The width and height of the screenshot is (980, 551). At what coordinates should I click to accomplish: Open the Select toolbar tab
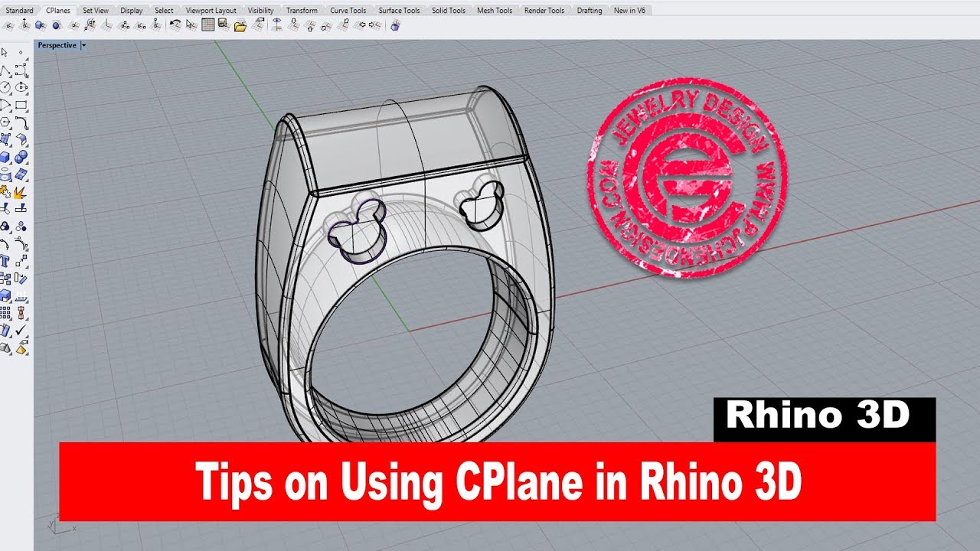coord(164,11)
